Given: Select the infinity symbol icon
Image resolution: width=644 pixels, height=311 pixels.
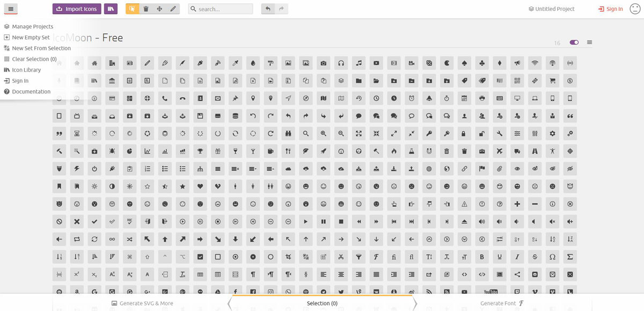Looking at the screenshot, I should [112, 239].
